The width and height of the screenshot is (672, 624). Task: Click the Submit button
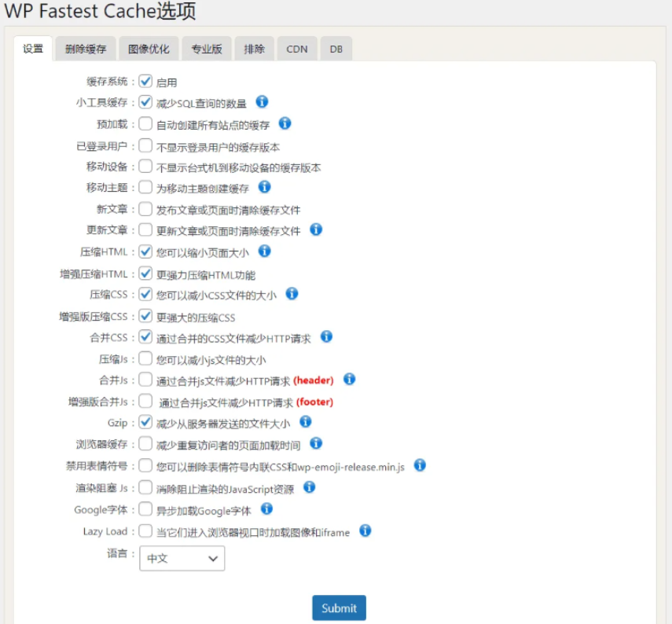(x=339, y=607)
